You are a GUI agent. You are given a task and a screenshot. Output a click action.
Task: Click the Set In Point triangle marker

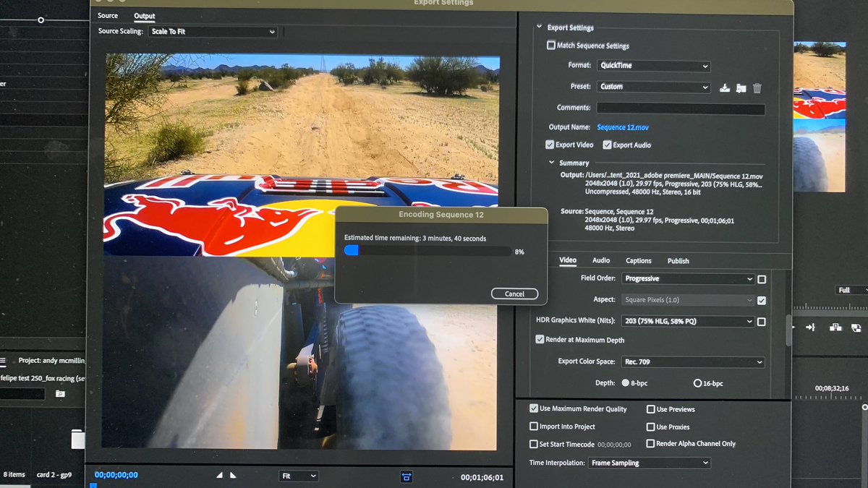pos(220,475)
